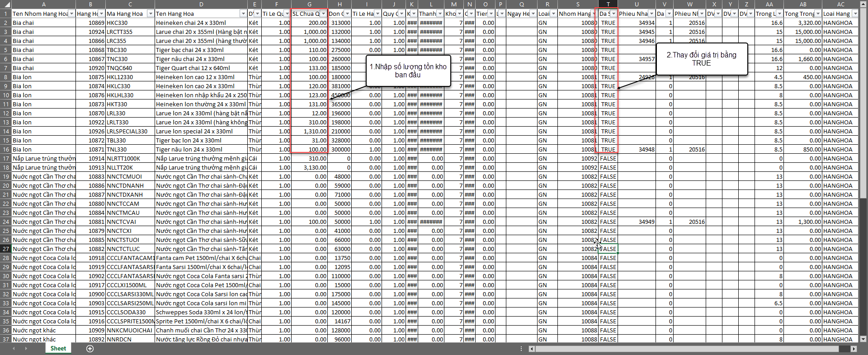
Task: Select column T by its header
Action: 608,5
